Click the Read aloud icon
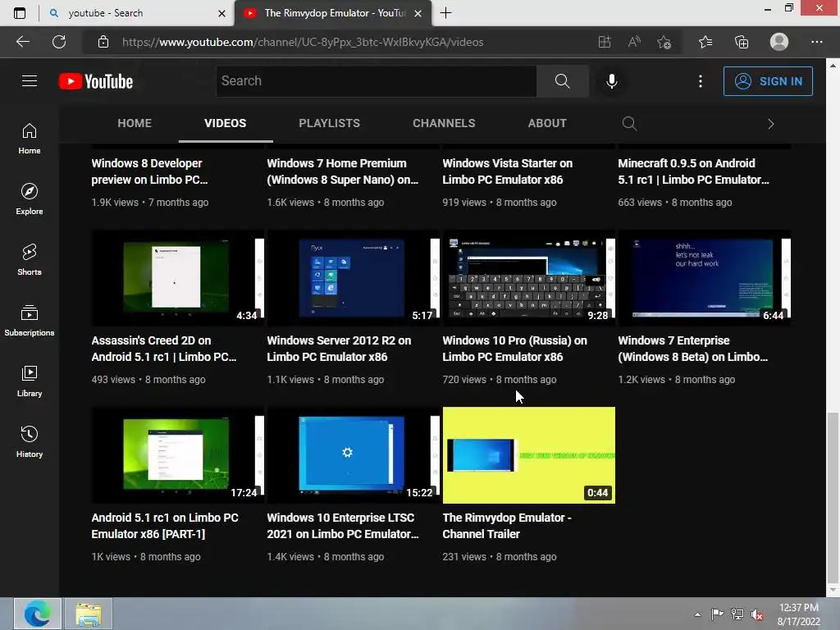Image resolution: width=840 pixels, height=630 pixels. pyautogui.click(x=634, y=42)
